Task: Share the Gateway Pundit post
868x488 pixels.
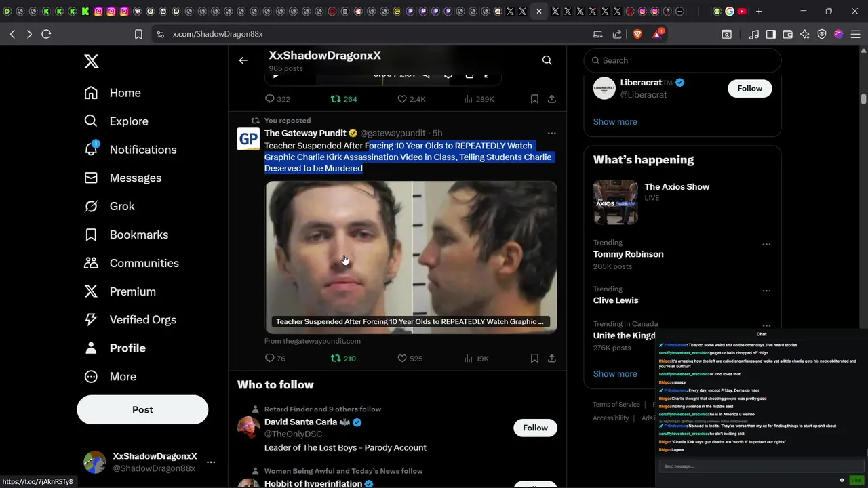Action: coord(552,359)
